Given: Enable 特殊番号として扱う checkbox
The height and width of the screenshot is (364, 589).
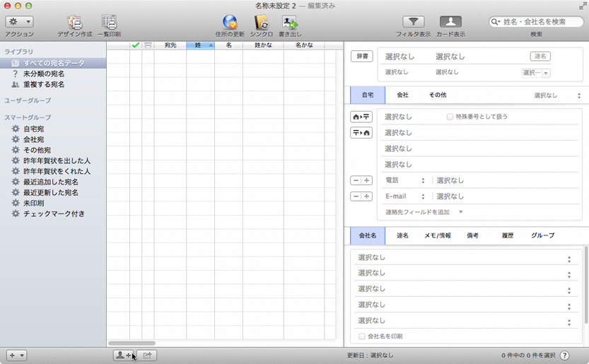Looking at the screenshot, I should point(450,117).
